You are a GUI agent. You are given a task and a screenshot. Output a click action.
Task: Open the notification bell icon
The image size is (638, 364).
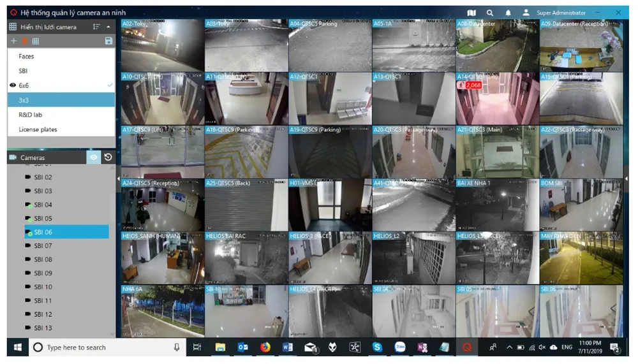[508, 13]
